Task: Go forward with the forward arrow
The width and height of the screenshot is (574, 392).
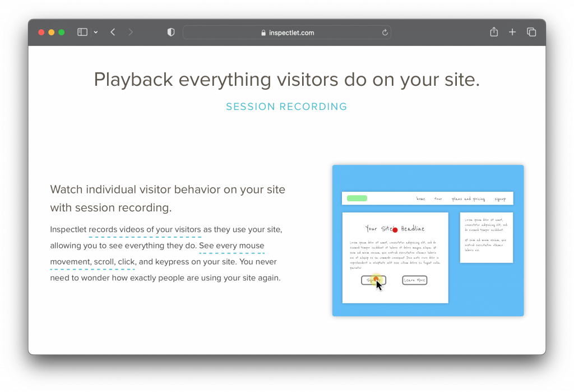Action: click(x=131, y=32)
